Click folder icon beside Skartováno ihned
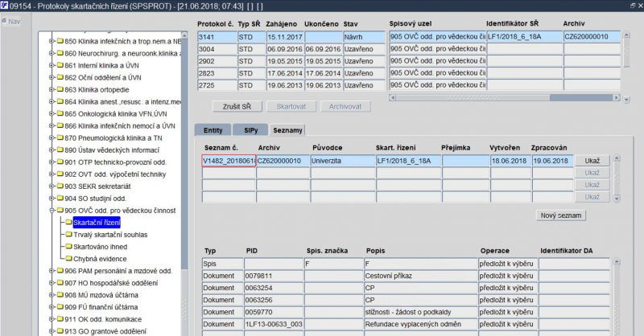 pos(68,246)
